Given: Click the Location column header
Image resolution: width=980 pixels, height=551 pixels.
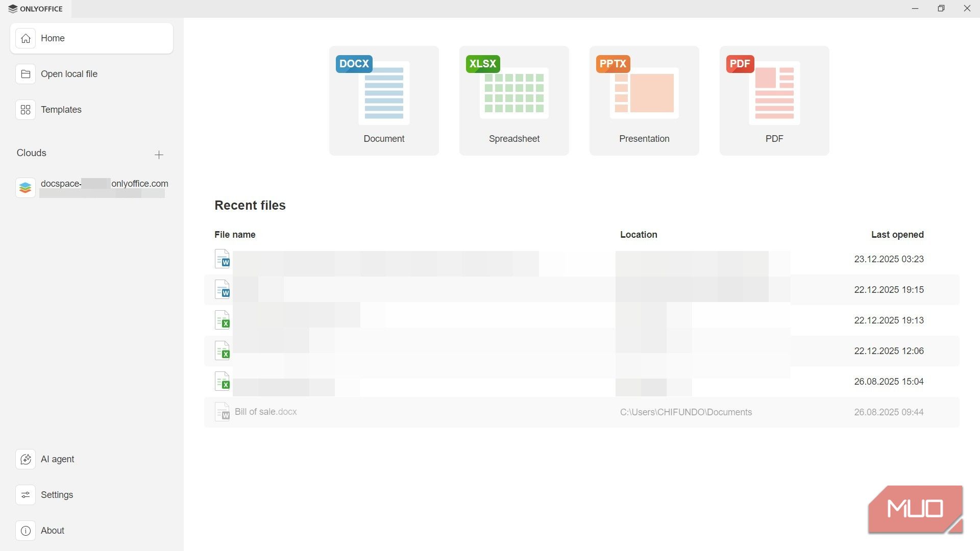Looking at the screenshot, I should [639, 235].
